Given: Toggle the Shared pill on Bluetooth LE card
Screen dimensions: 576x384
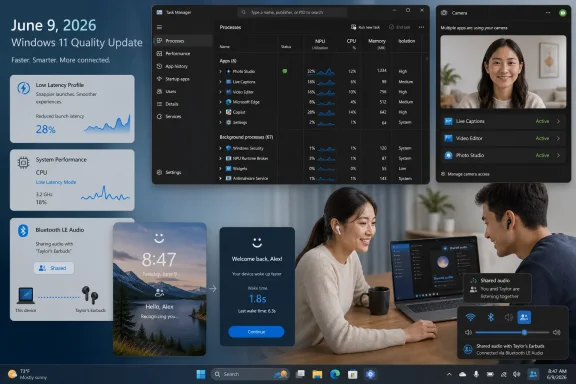Looking at the screenshot, I should (54, 268).
